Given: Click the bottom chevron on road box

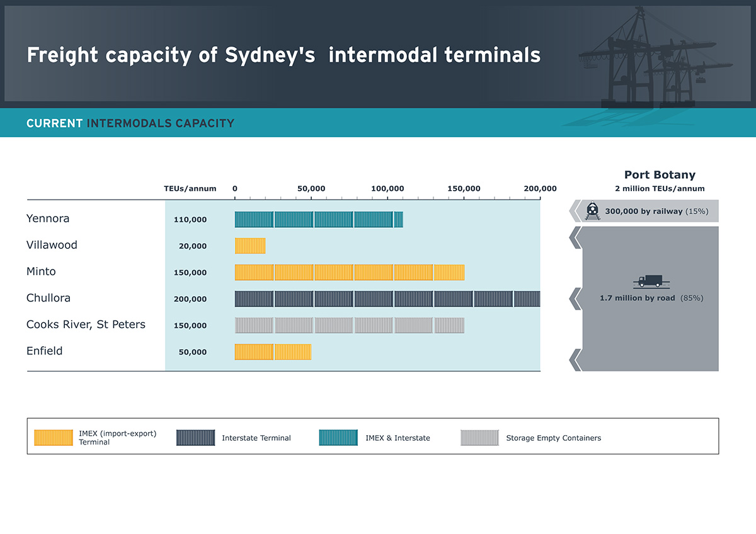Looking at the screenshot, I should pyautogui.click(x=575, y=360).
